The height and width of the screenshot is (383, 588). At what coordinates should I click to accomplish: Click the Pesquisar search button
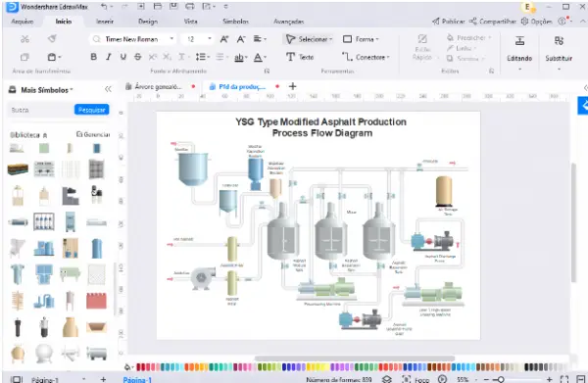(91, 110)
